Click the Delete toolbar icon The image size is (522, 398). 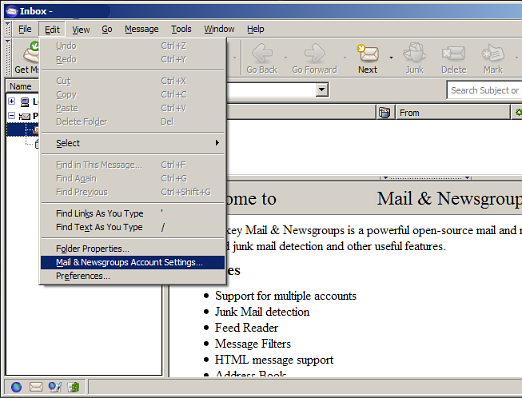[453, 53]
